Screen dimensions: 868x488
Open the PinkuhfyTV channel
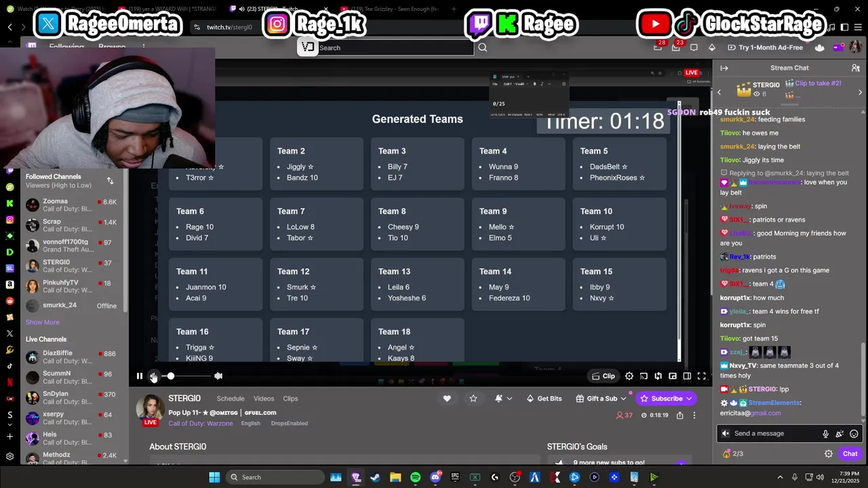71,286
